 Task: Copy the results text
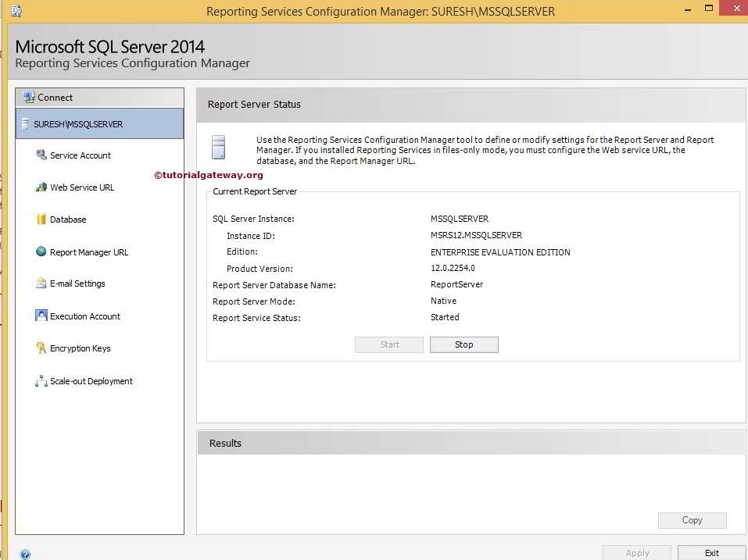(x=692, y=520)
